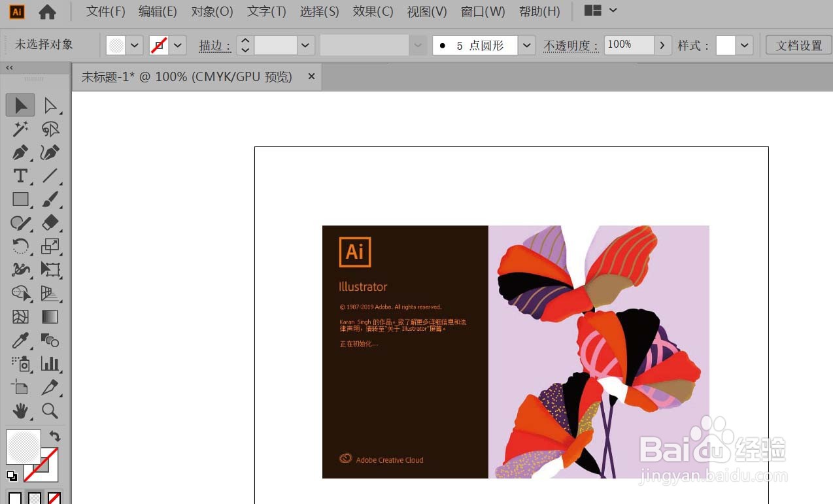Select the Curvature tool
This screenshot has width=833, height=504.
(50, 153)
